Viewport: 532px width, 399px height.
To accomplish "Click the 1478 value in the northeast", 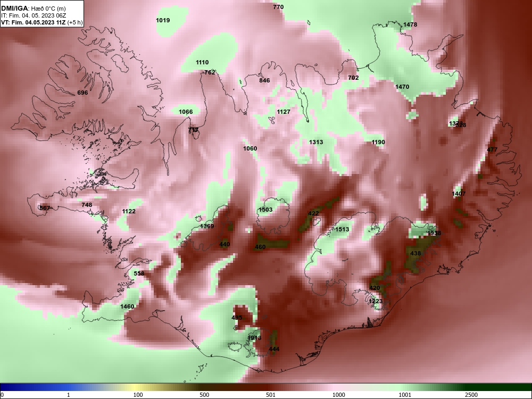I will [x=410, y=24].
